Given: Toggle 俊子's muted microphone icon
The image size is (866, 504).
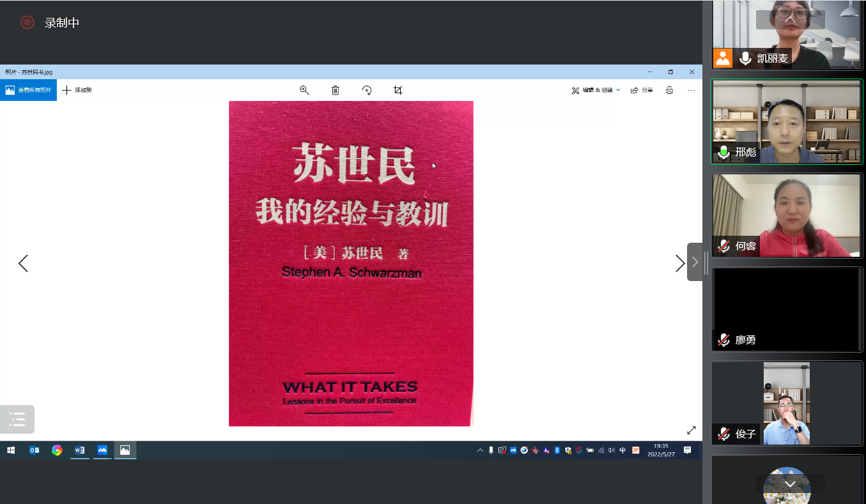Looking at the screenshot, I should (723, 434).
